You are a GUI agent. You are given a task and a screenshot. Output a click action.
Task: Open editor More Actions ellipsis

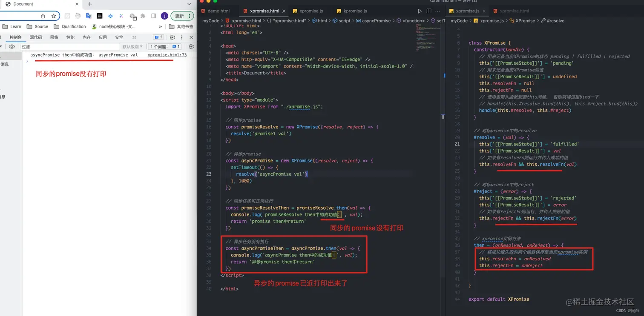(x=438, y=11)
